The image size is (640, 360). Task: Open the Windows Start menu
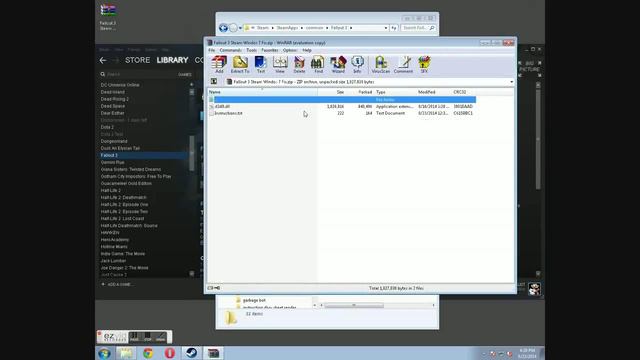104,353
